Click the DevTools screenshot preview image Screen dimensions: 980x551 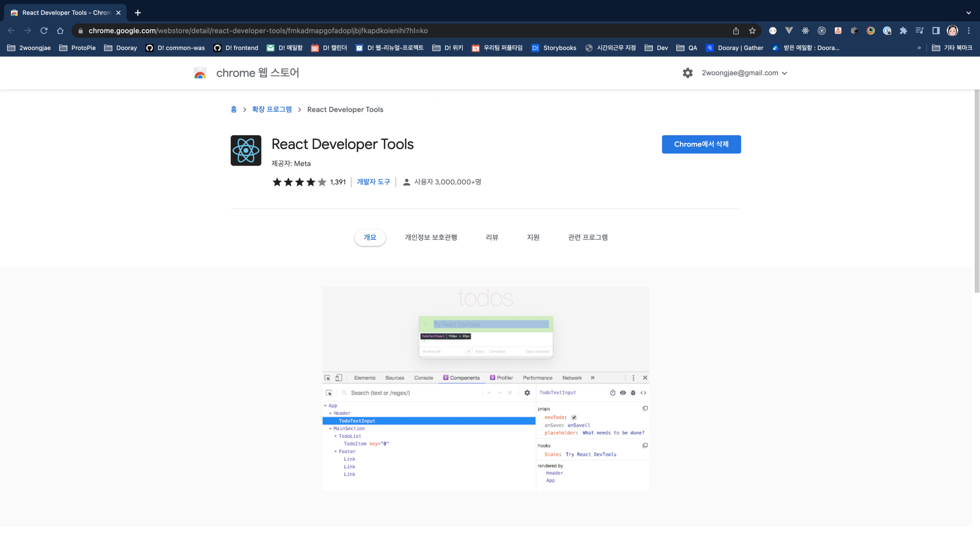[486, 389]
